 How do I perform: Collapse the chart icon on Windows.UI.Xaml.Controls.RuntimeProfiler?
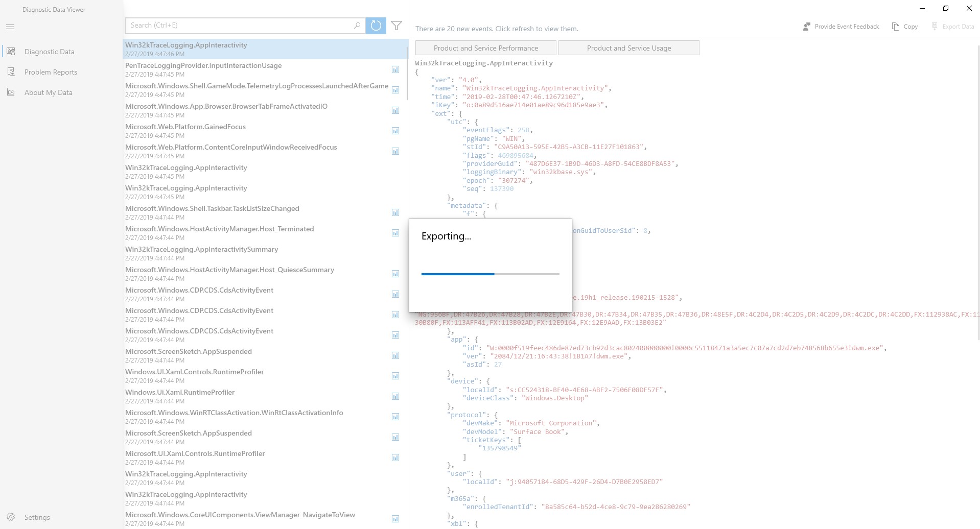click(x=395, y=376)
